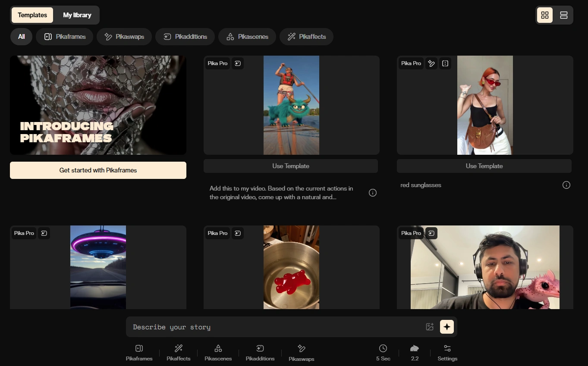Click the "Describe your story" prompt field

[x=276, y=327]
